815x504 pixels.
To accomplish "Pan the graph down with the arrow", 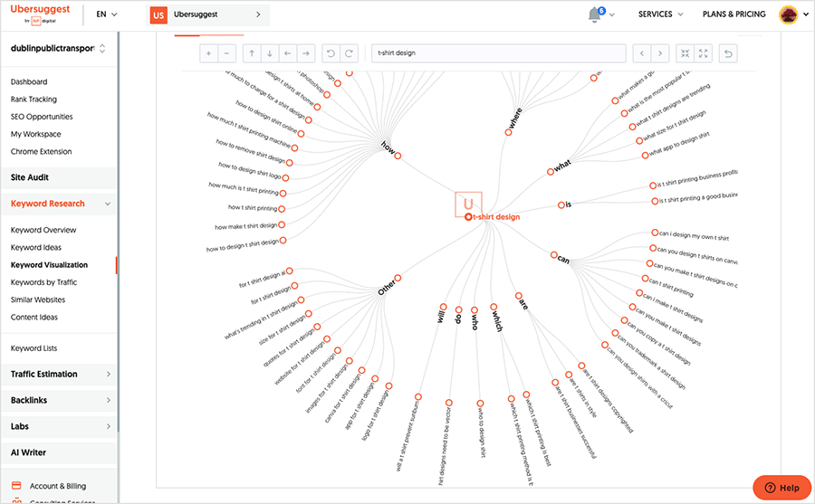I will coord(270,53).
